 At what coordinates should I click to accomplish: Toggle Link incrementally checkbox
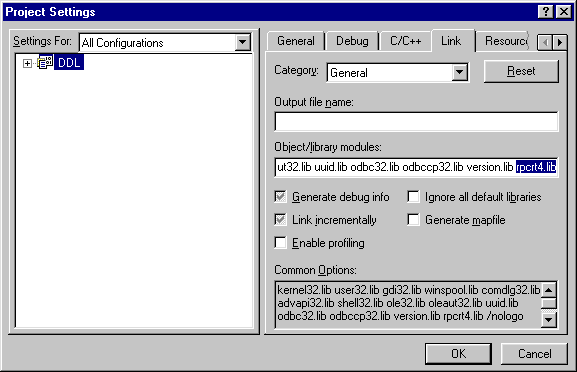(x=280, y=220)
